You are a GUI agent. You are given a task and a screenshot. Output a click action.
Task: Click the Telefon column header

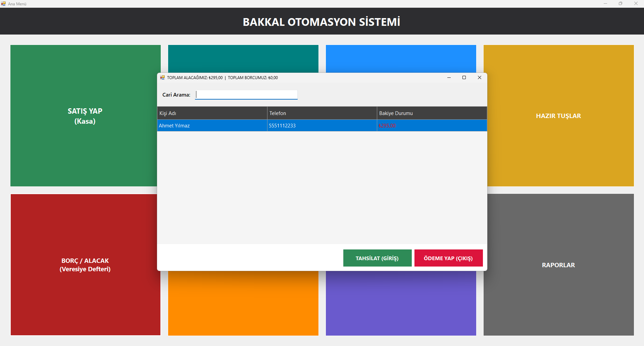click(322, 113)
